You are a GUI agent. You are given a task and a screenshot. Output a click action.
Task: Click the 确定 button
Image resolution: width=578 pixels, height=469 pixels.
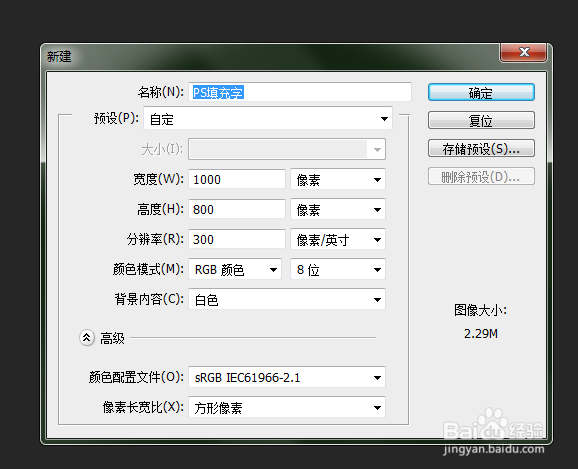tap(481, 92)
